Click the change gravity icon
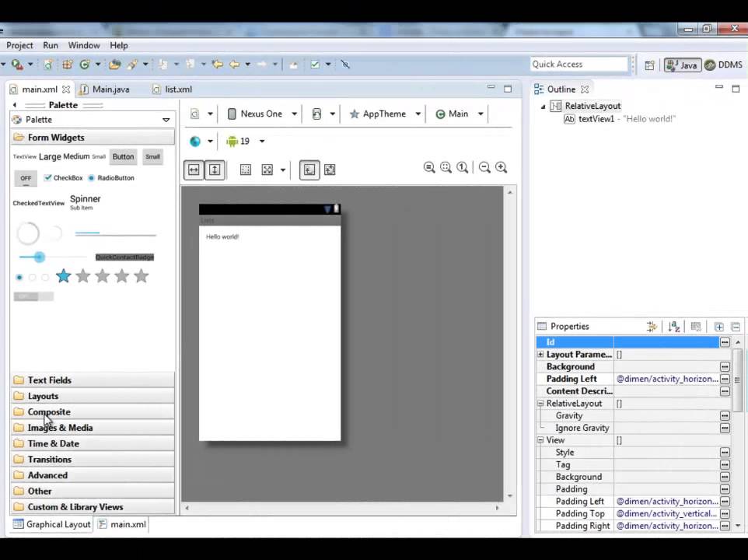Viewport: 748px width, 560px height. pyautogui.click(x=267, y=170)
